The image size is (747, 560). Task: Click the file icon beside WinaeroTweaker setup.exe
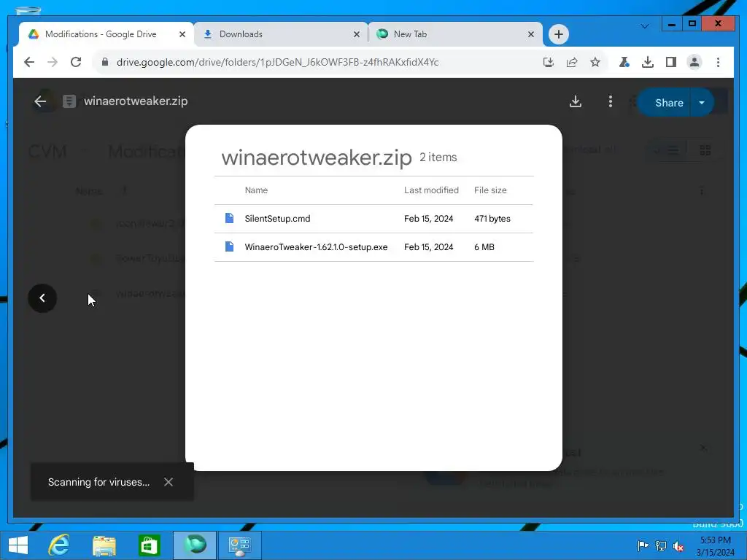coord(229,246)
